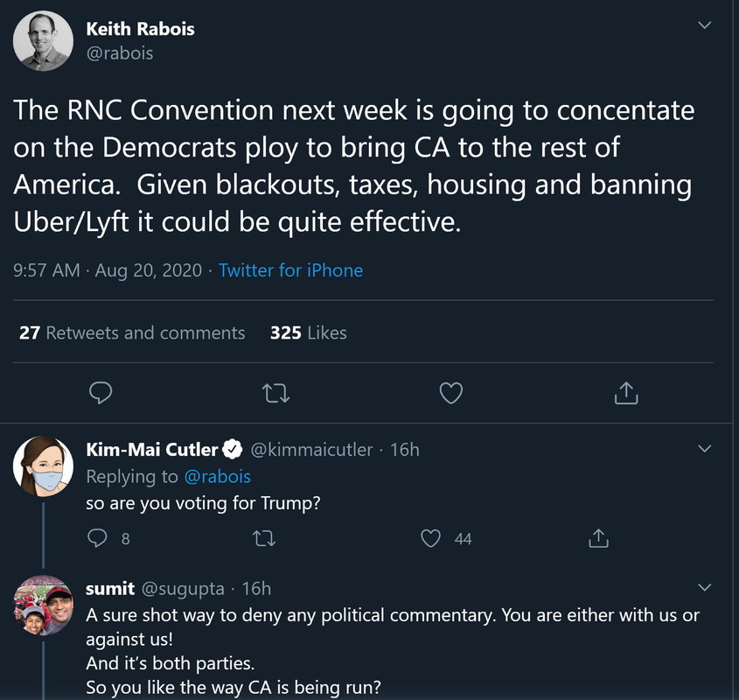View the 325 Likes list
Viewport: 739px width, 700px height.
[x=309, y=332]
